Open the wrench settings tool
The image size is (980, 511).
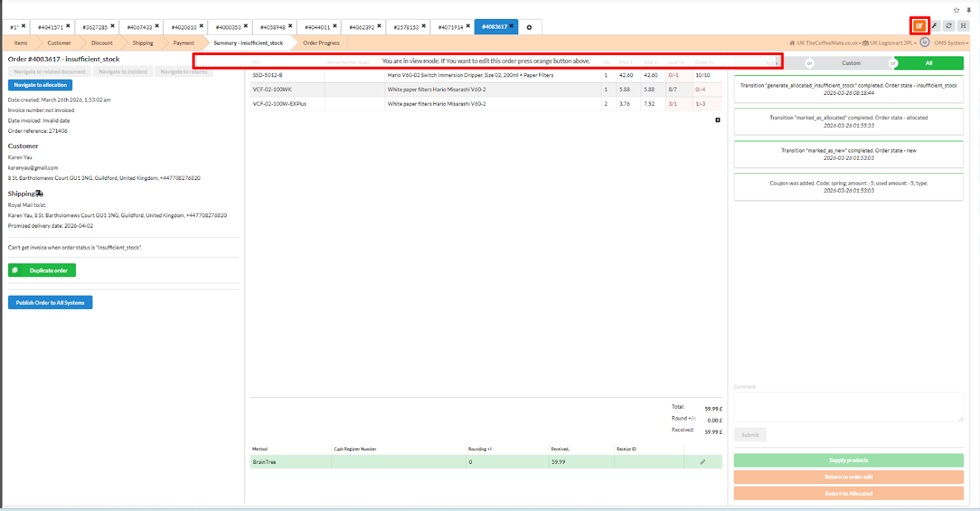click(935, 26)
